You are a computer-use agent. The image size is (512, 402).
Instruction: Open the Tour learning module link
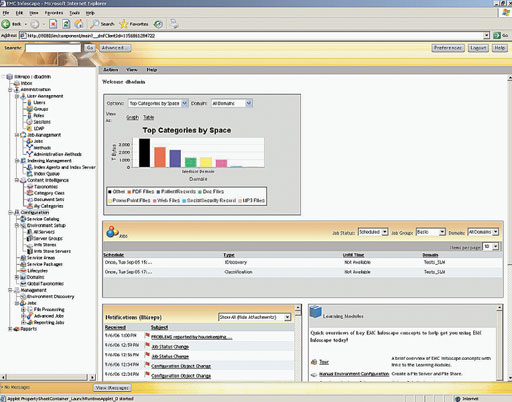click(x=324, y=362)
